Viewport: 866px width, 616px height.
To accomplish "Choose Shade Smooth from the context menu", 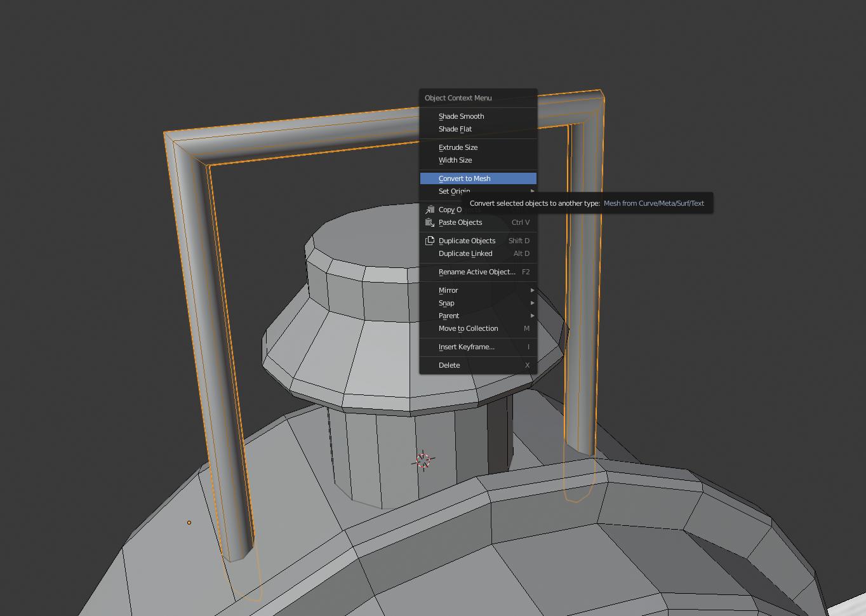I will (478, 116).
